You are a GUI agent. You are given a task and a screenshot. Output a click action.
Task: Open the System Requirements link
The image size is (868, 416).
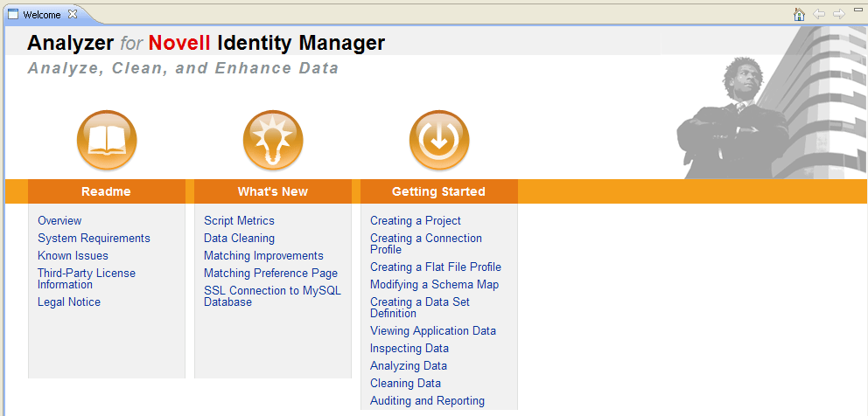94,239
